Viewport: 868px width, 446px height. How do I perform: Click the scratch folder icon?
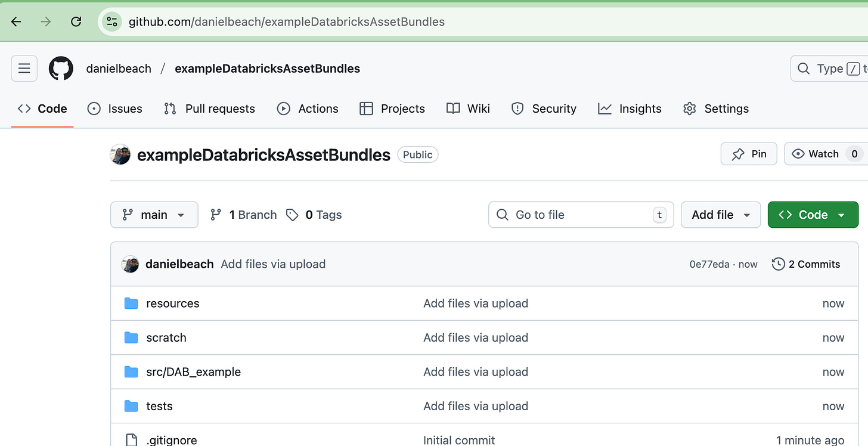[x=131, y=337]
